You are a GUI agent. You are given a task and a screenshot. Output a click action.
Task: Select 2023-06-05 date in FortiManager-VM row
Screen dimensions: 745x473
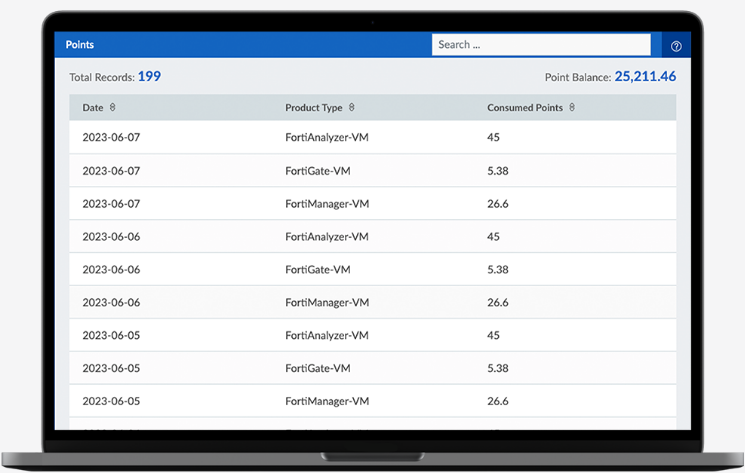(x=111, y=401)
